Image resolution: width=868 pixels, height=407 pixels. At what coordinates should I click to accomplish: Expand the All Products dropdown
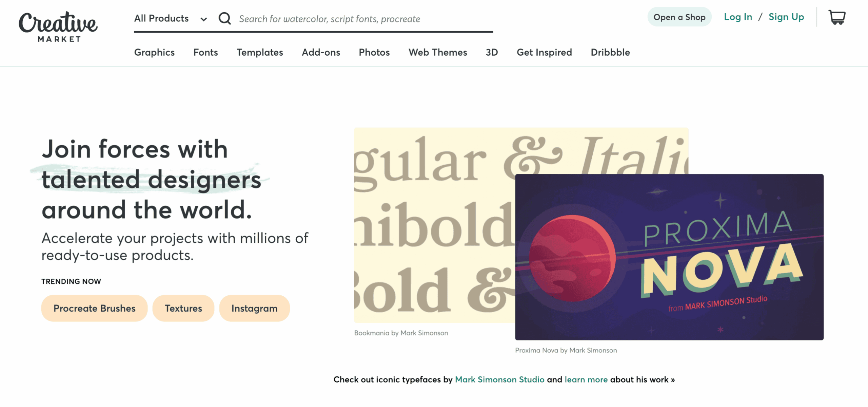(170, 18)
